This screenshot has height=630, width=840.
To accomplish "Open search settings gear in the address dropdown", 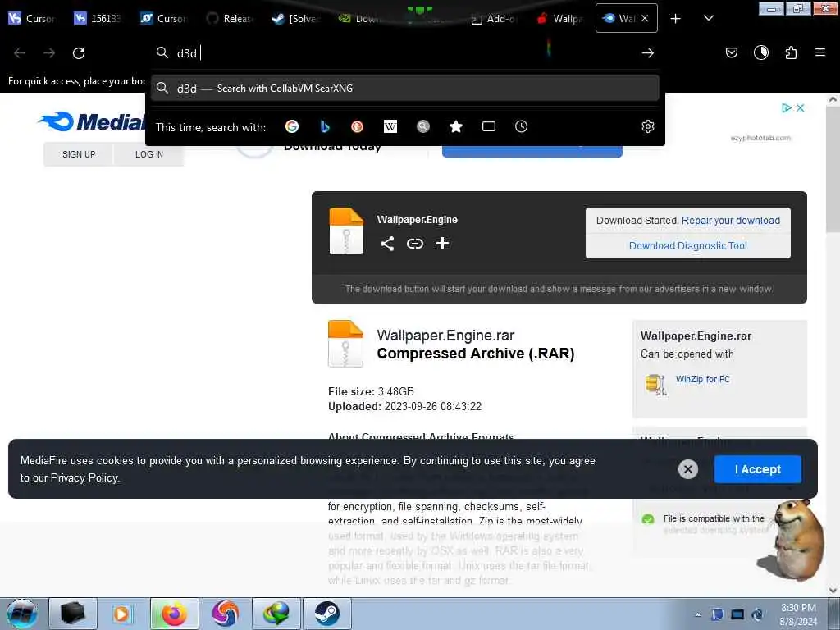I will pyautogui.click(x=648, y=126).
